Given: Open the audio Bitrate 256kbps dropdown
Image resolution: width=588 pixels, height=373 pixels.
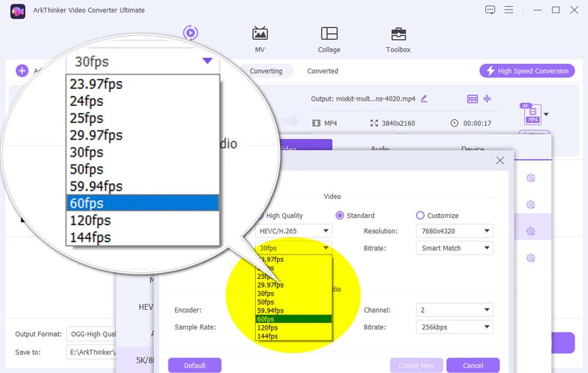Looking at the screenshot, I should 454,327.
